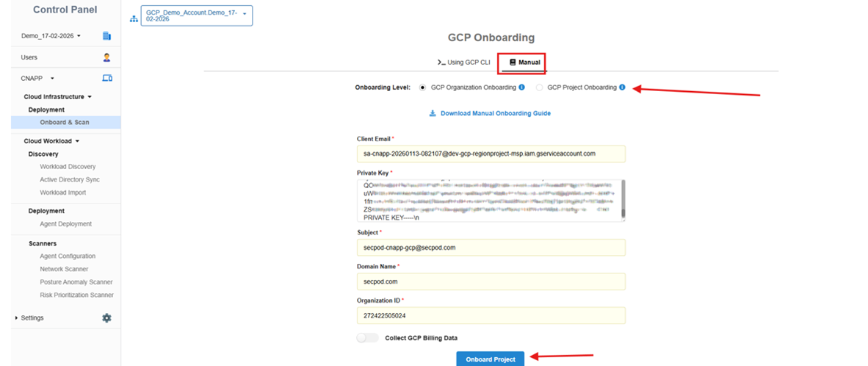Enable Collect GCP Billing Data toggle
Viewport: 868px width, 366px height.
pos(367,338)
